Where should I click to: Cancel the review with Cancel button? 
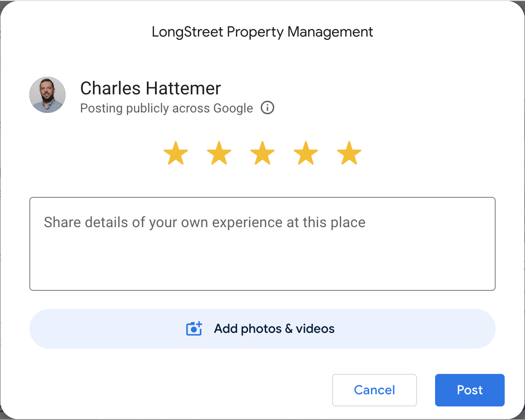[x=374, y=390]
